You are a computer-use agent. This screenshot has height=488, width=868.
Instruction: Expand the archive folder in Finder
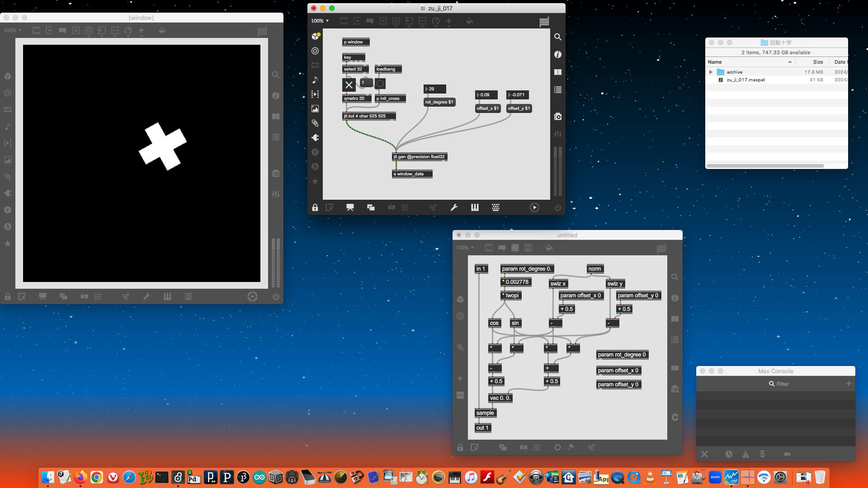point(711,72)
